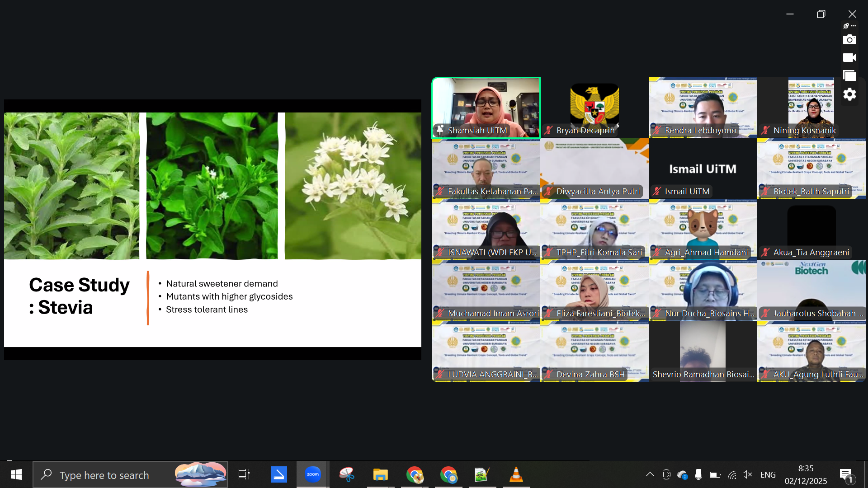Open Snipping Tool from the taskbar
Viewport: 868px width, 488px height.
coord(347,474)
